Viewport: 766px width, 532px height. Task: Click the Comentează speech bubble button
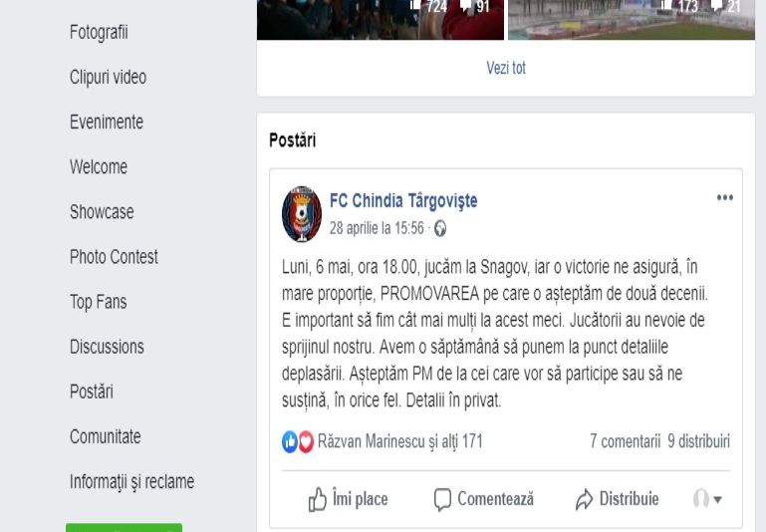484,499
